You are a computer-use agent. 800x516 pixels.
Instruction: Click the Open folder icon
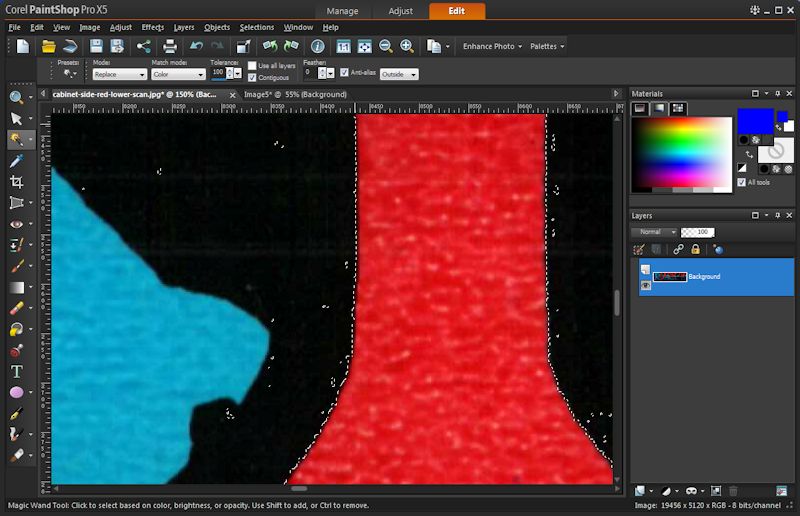click(x=48, y=46)
